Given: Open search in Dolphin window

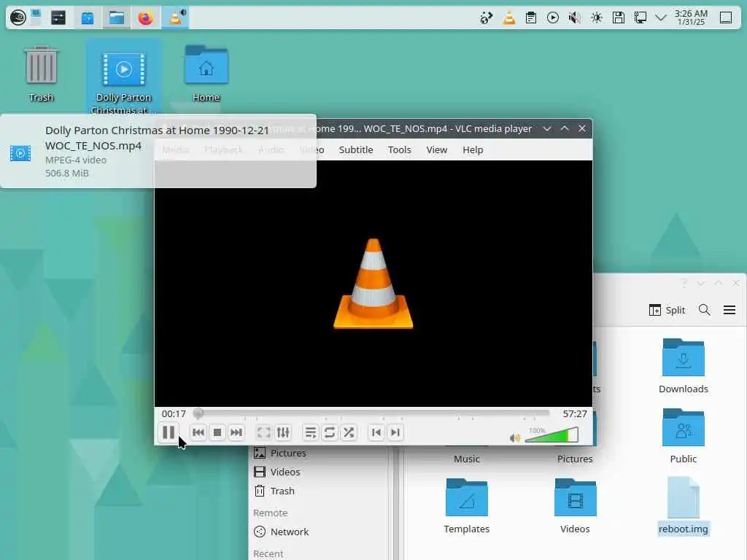Looking at the screenshot, I should [x=704, y=310].
